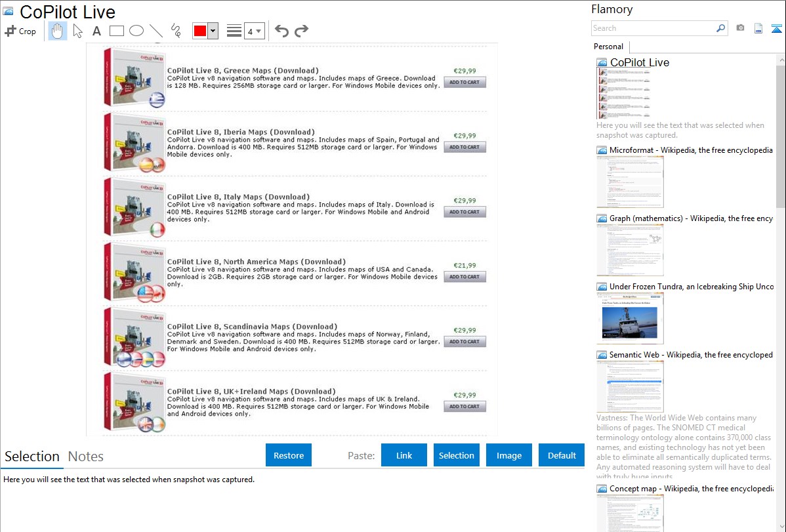
Task: Click icon beside CoPilot Live in snapshot list
Action: pyautogui.click(x=602, y=63)
